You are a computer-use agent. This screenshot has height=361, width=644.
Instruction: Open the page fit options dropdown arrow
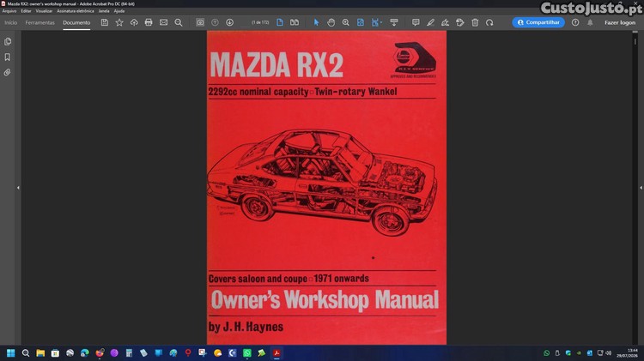[381, 22]
